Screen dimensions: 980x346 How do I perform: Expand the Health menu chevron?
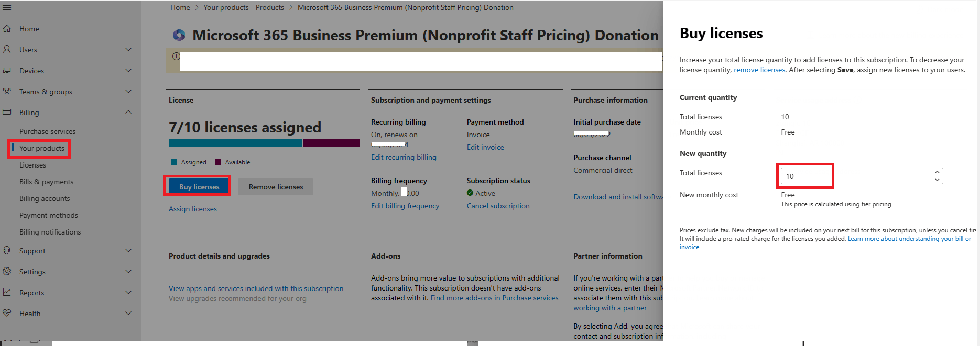tap(128, 314)
